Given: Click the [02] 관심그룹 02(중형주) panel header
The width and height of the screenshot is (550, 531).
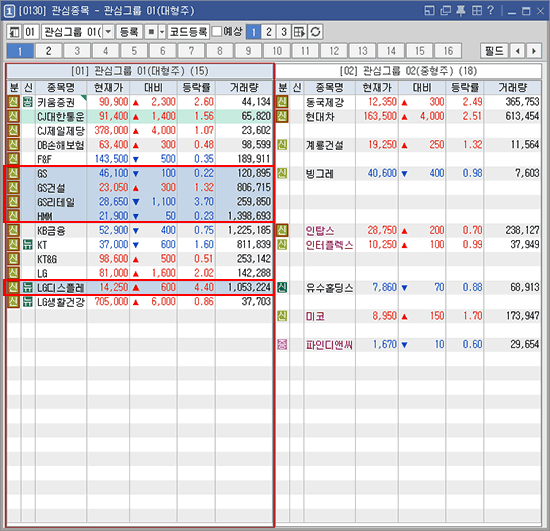Looking at the screenshot, I should 408,71.
